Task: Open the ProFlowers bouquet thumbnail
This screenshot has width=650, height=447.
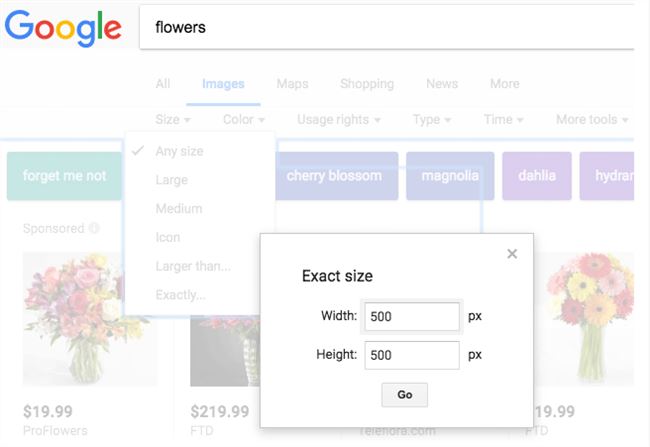Action: coord(90,318)
